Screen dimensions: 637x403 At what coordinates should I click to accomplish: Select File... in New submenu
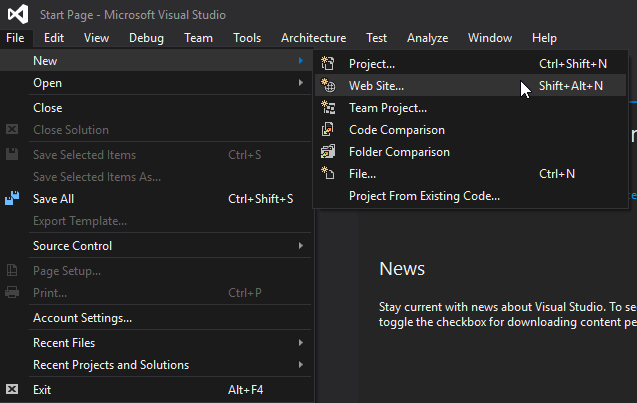[x=470, y=173]
